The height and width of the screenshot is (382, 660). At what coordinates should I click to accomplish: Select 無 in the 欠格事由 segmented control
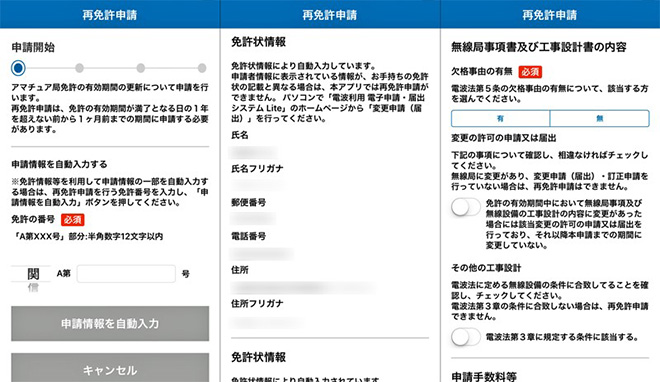(599, 119)
